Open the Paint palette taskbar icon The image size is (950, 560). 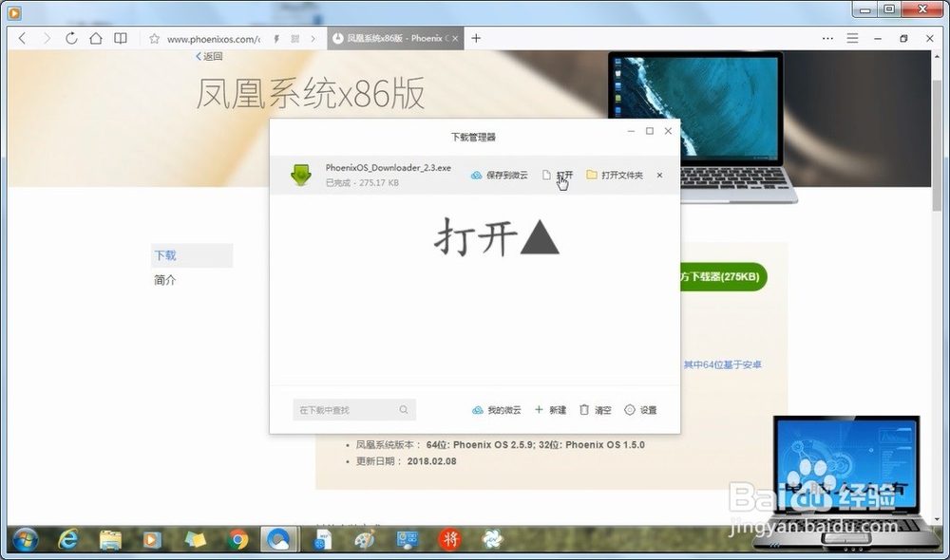pos(364,539)
